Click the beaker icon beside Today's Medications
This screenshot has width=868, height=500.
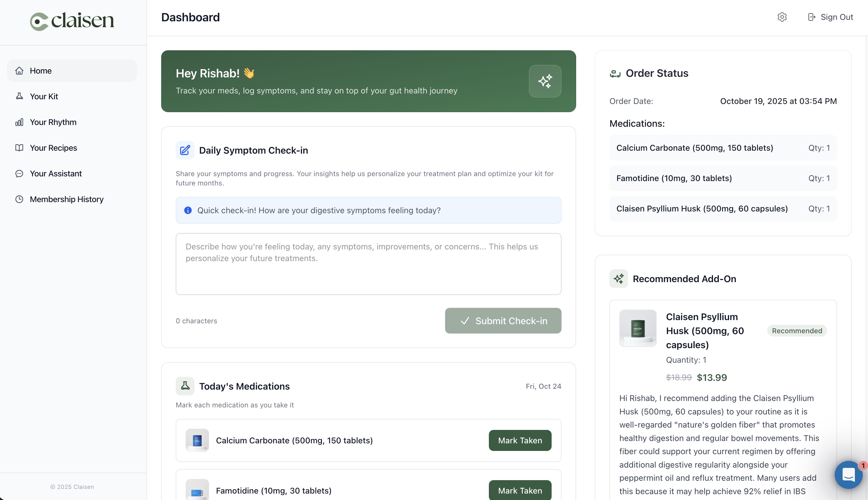pos(185,386)
